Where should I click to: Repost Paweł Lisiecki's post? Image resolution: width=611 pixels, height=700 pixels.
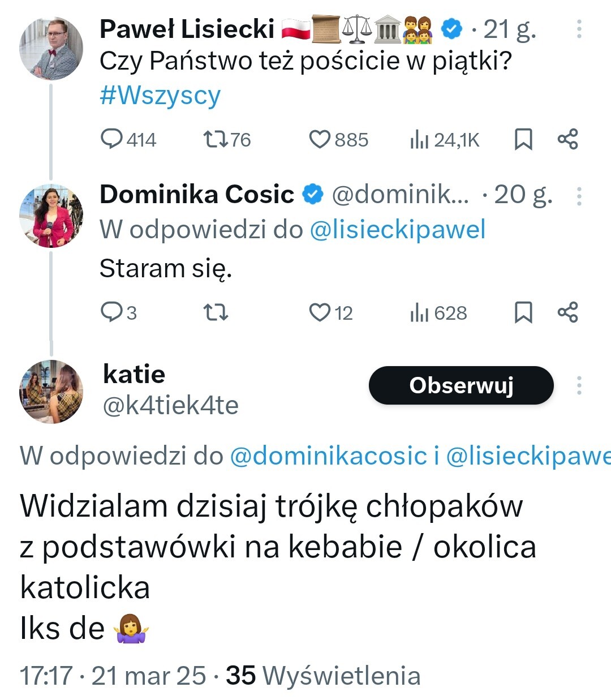pyautogui.click(x=215, y=139)
